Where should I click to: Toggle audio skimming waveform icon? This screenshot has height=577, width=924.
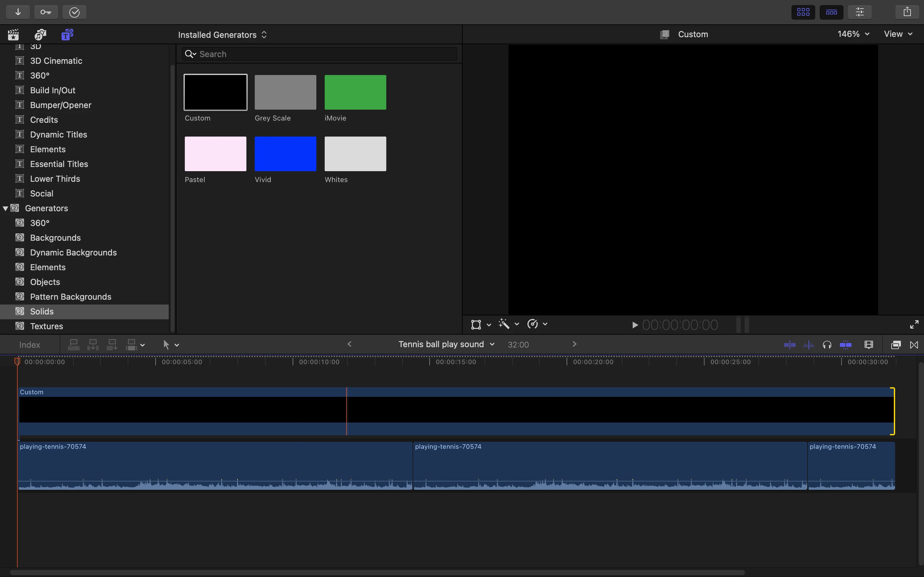(x=808, y=345)
